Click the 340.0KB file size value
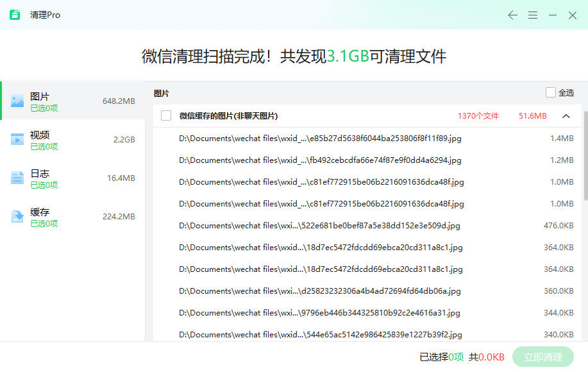588x372 pixels. click(559, 335)
